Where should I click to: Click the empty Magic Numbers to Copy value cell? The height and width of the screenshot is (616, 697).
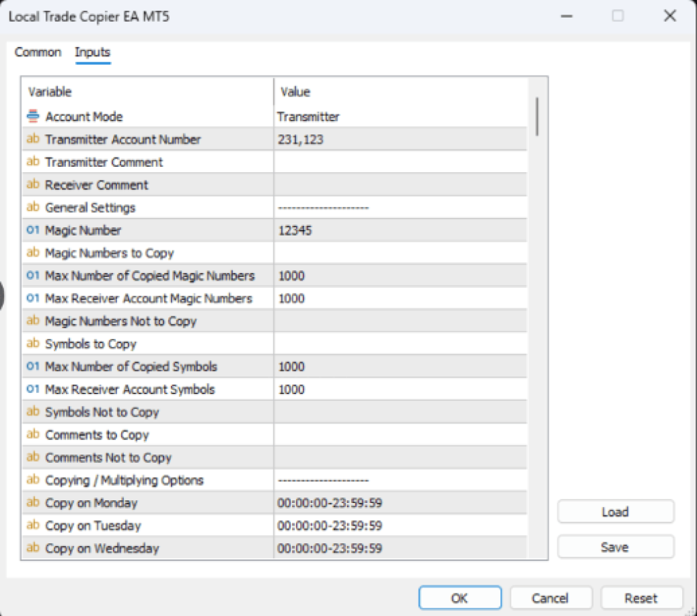point(400,253)
